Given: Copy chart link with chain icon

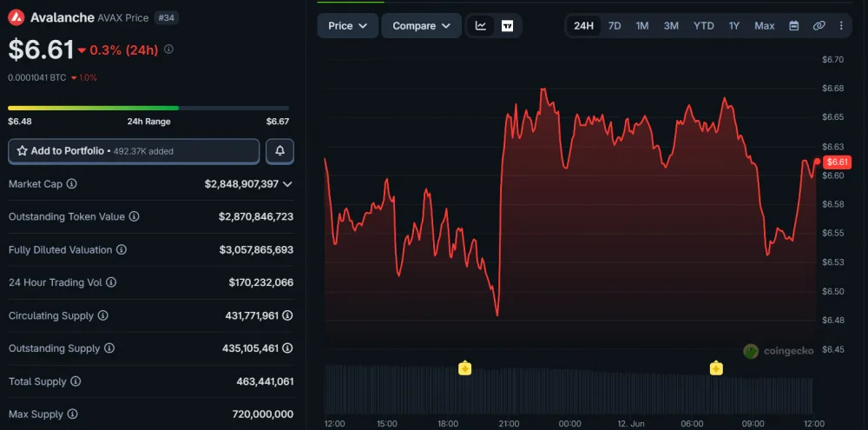Looking at the screenshot, I should coord(819,26).
